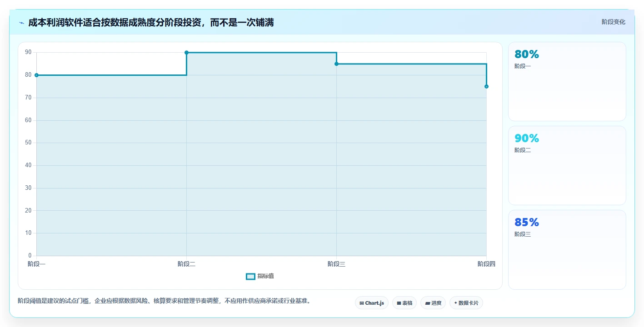Open the 90% 阶段二 card

pos(567,166)
